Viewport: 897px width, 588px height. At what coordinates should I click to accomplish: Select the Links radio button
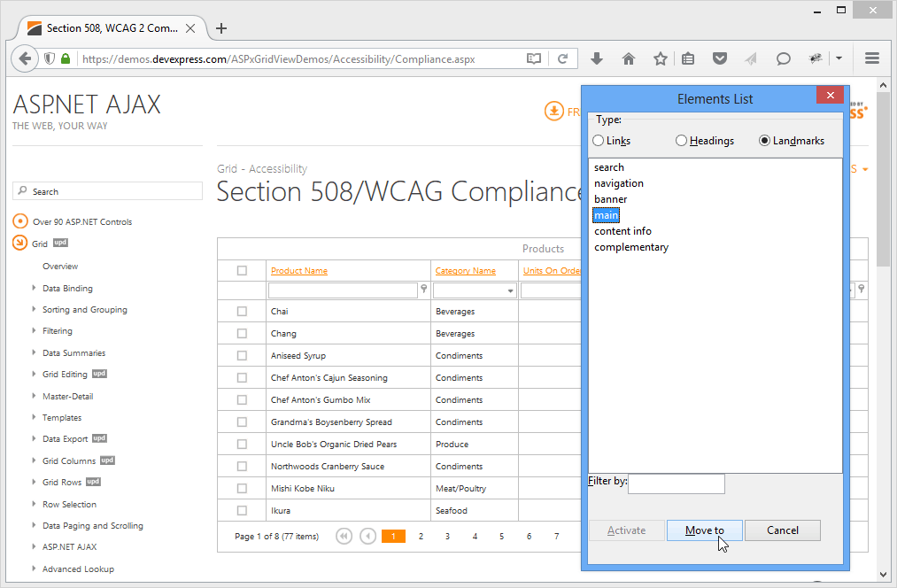[x=598, y=140]
